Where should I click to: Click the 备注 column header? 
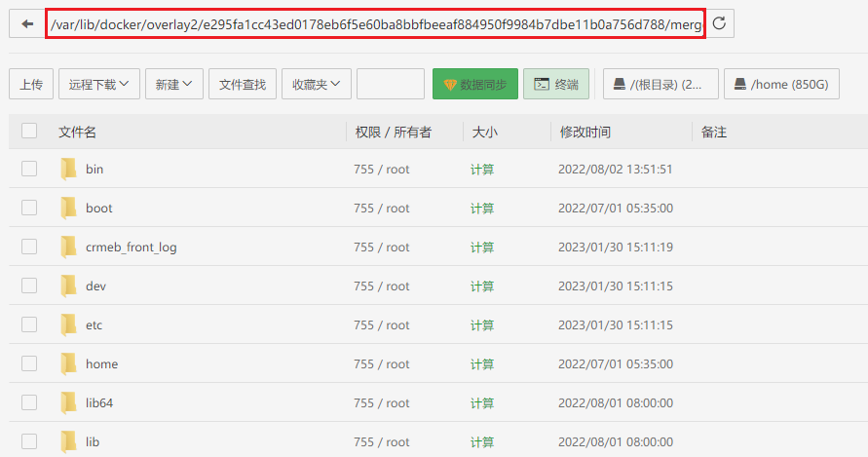(713, 132)
